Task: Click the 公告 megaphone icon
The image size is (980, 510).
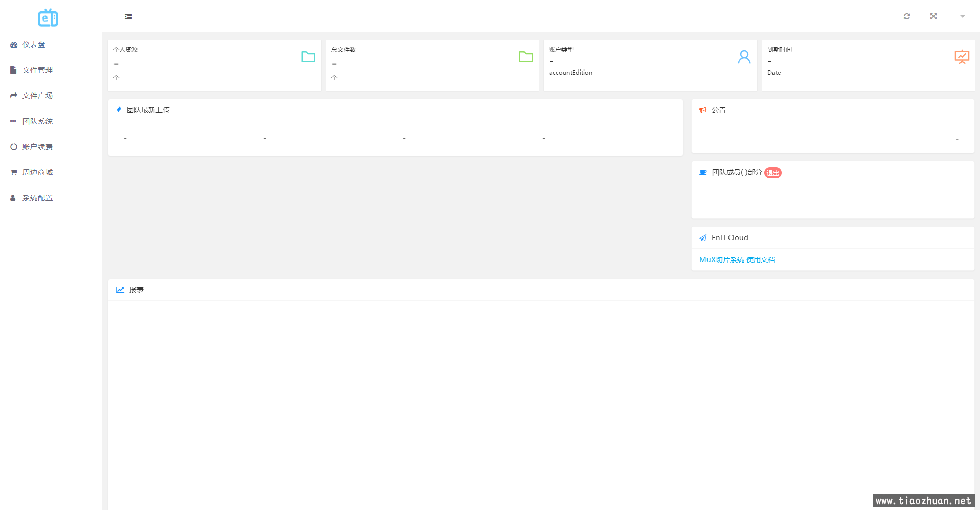Action: (x=703, y=110)
